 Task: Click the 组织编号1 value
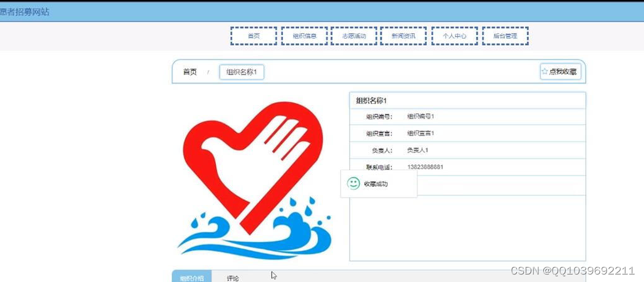(421, 116)
